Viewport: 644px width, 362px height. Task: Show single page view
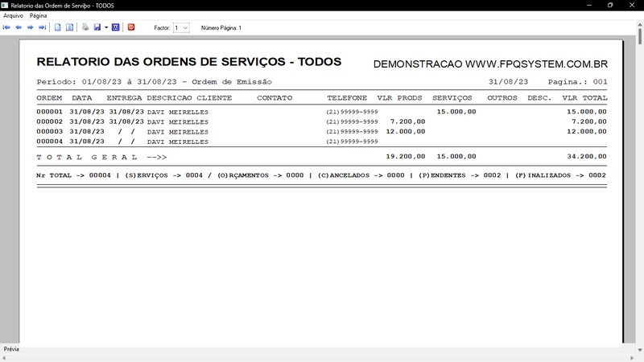pyautogui.click(x=58, y=27)
